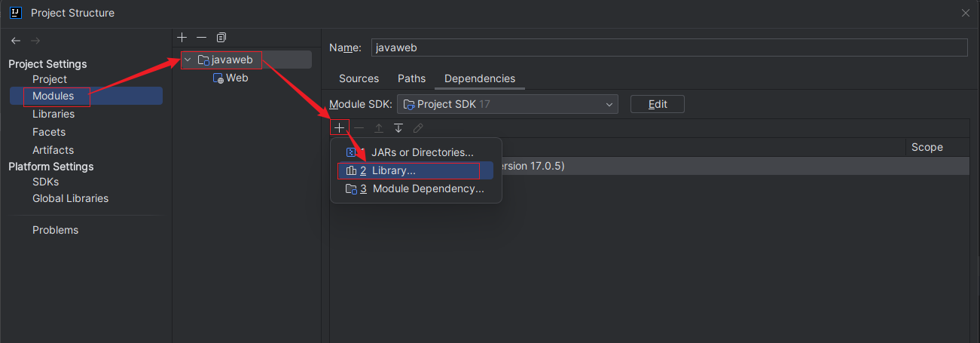The image size is (980, 343).
Task: Click the move dependency down icon
Action: pos(398,128)
